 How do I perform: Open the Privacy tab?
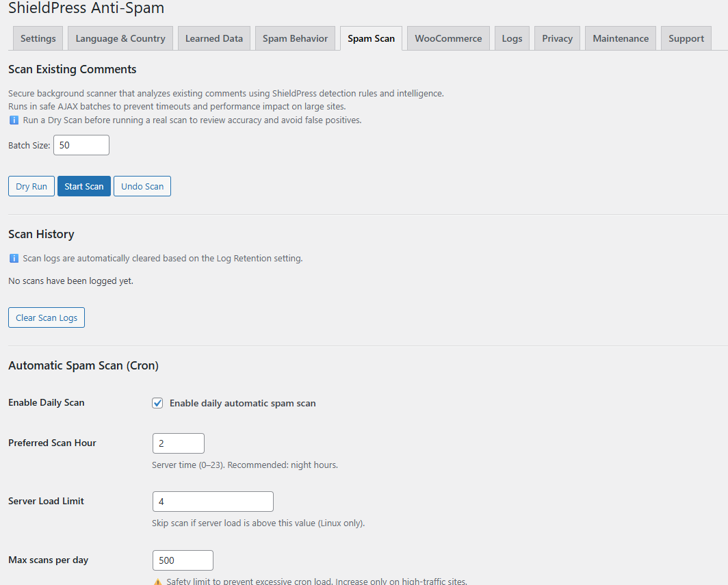click(x=557, y=38)
